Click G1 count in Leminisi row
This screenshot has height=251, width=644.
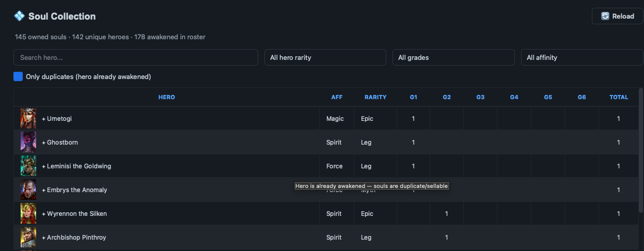[x=413, y=166]
